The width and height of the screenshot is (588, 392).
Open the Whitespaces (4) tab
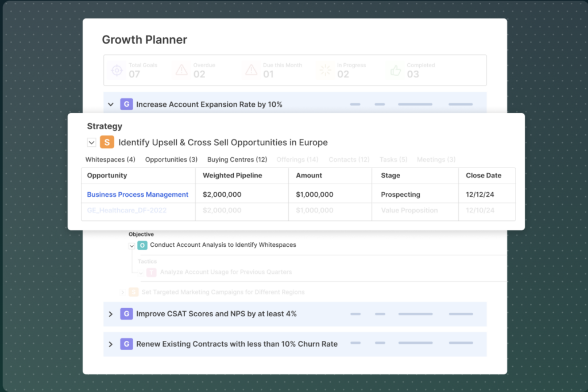click(x=110, y=160)
